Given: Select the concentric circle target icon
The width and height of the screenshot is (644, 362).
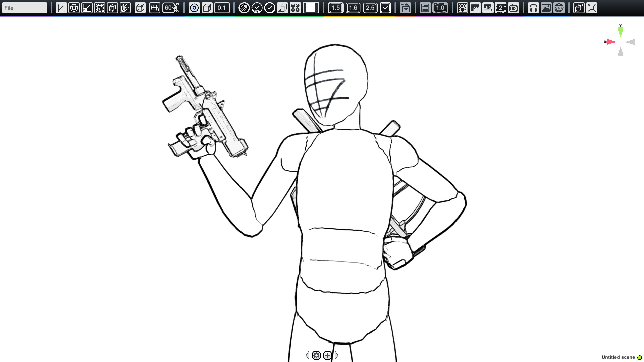Looking at the screenshot, I should coord(194,8).
